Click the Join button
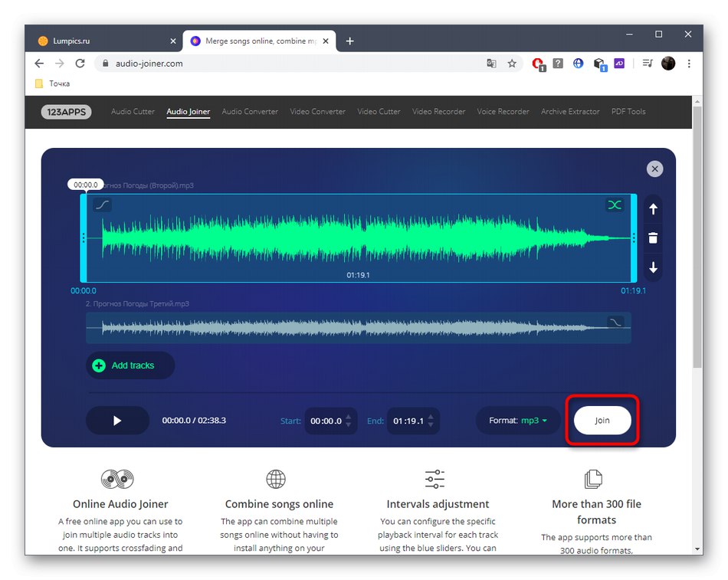Screen dimensions: 728x580 tap(602, 421)
